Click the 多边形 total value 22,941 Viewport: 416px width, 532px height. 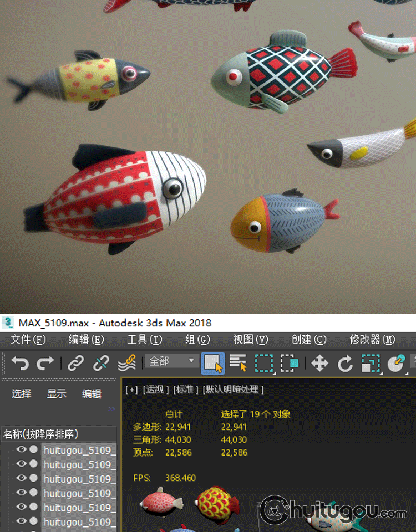[x=178, y=427]
